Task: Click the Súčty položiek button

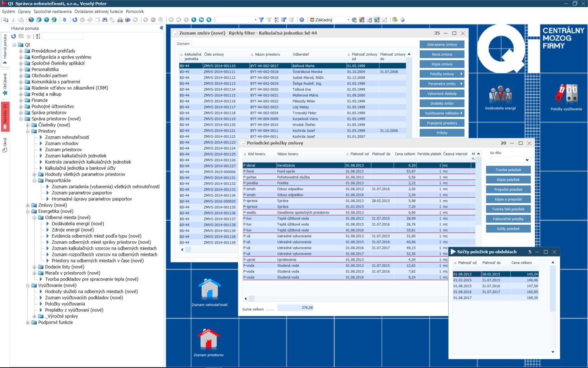Action: tap(508, 229)
